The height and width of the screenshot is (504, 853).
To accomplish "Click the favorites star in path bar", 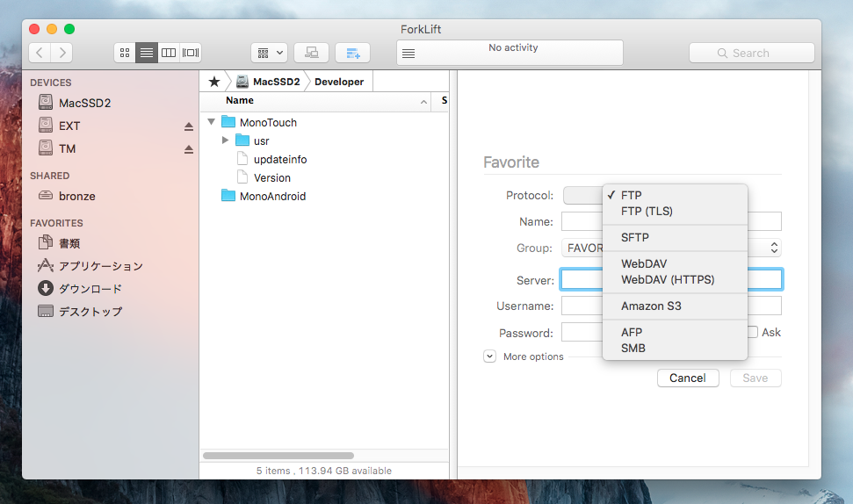I will point(214,82).
